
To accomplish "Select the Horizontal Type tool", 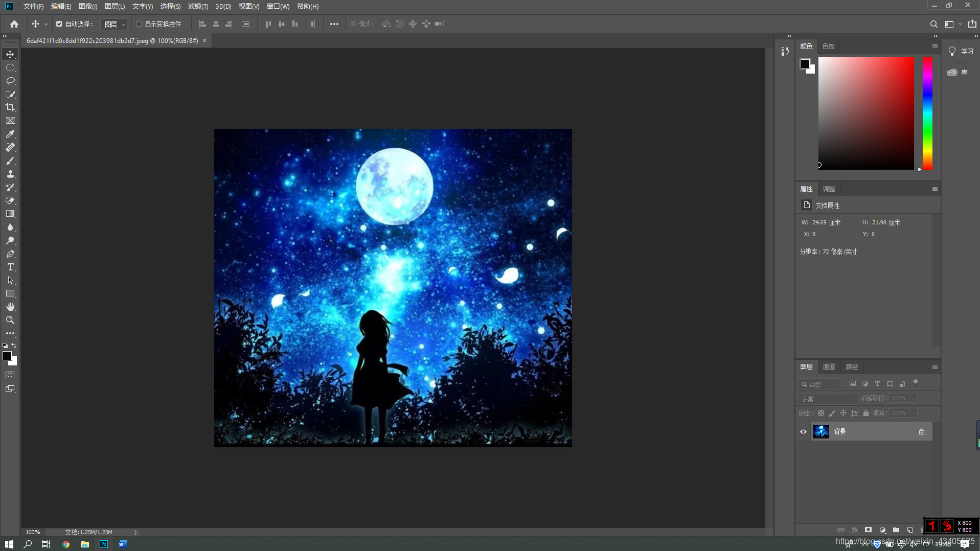I will pos(10,267).
